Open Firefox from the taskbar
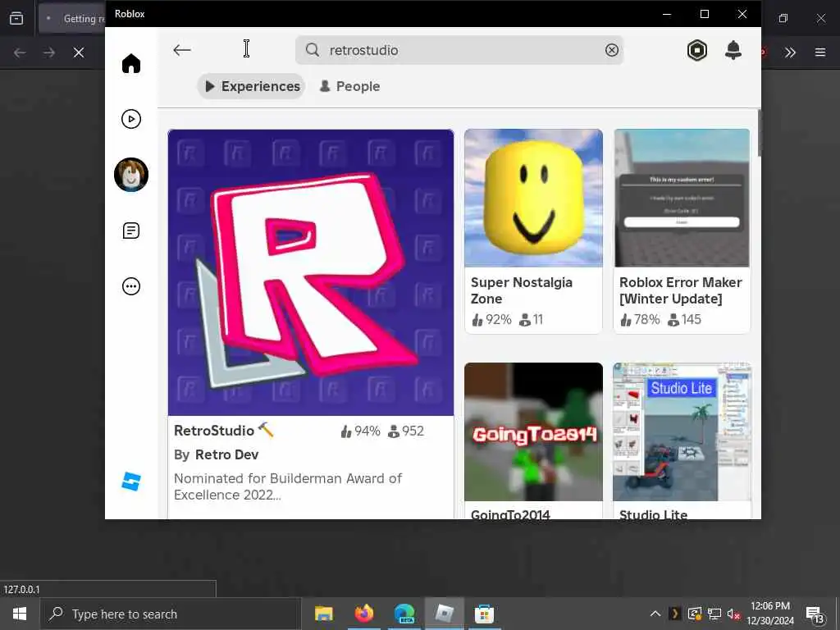 point(363,614)
